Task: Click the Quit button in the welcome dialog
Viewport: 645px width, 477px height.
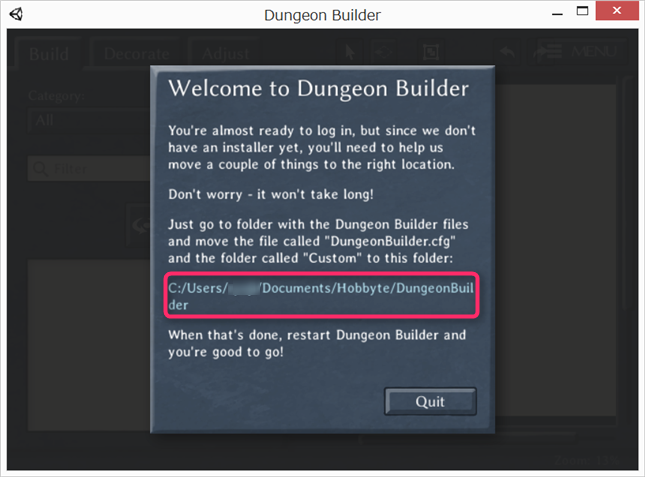Action: click(430, 401)
